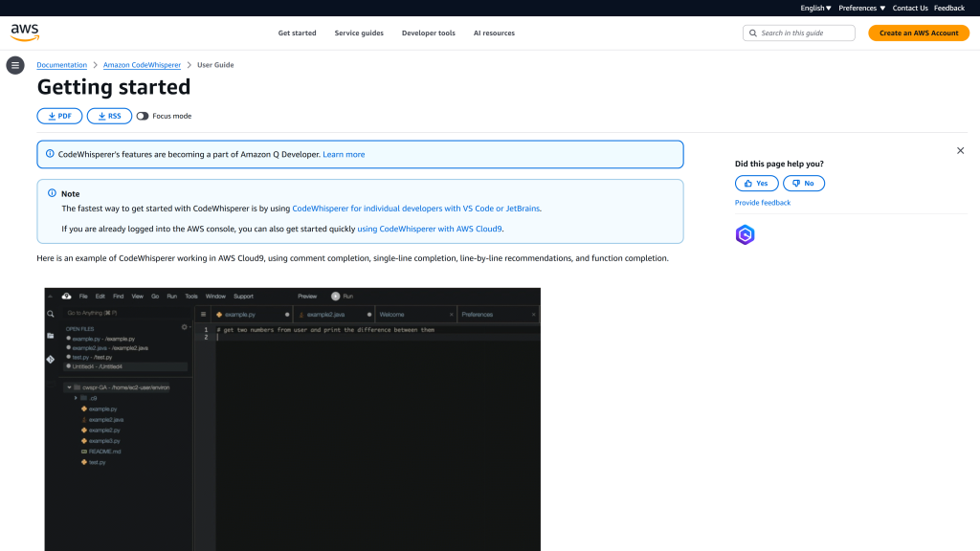The height and width of the screenshot is (551, 980).
Task: Toggle Focus mode switch
Action: (x=143, y=116)
